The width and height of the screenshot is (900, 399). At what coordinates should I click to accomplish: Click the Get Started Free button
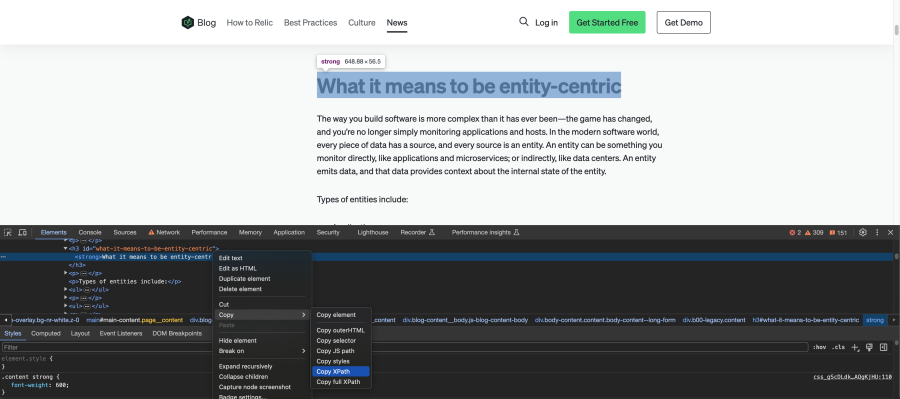click(607, 22)
